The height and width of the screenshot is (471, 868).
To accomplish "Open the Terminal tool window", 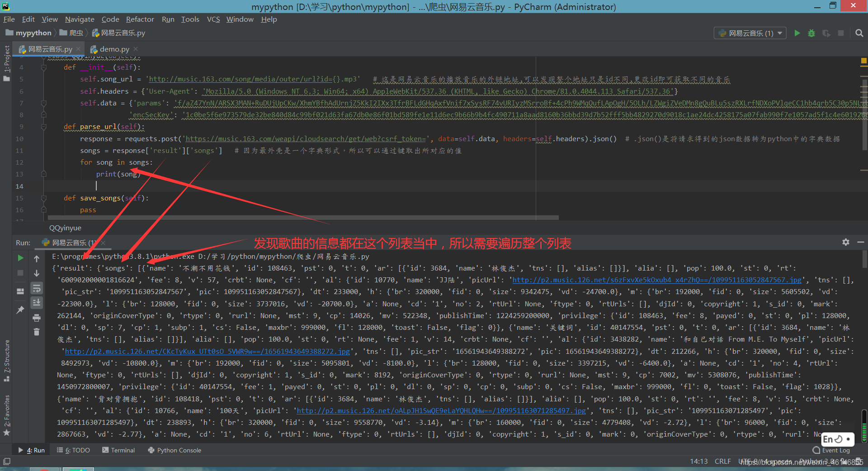I will click(118, 450).
